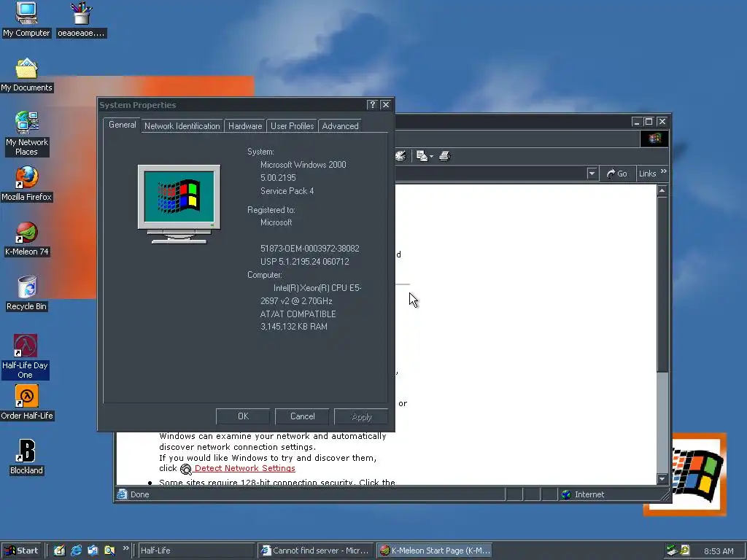Click the 'Service Pack 4' text

point(287,191)
